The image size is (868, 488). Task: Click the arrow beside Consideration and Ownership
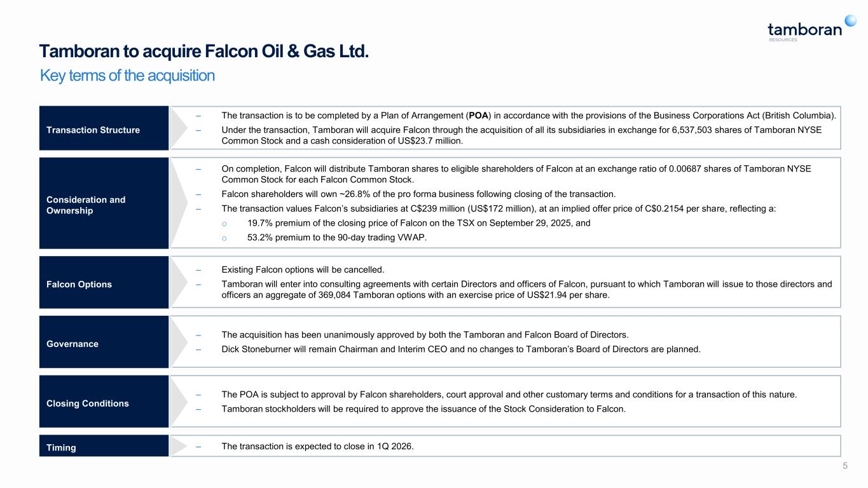(178, 203)
